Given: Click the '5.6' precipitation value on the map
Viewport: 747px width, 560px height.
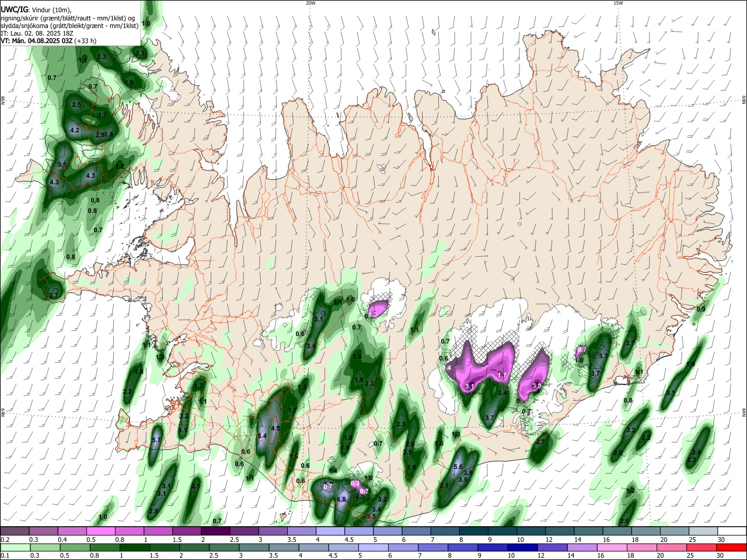Looking at the screenshot, I should coord(458,467).
